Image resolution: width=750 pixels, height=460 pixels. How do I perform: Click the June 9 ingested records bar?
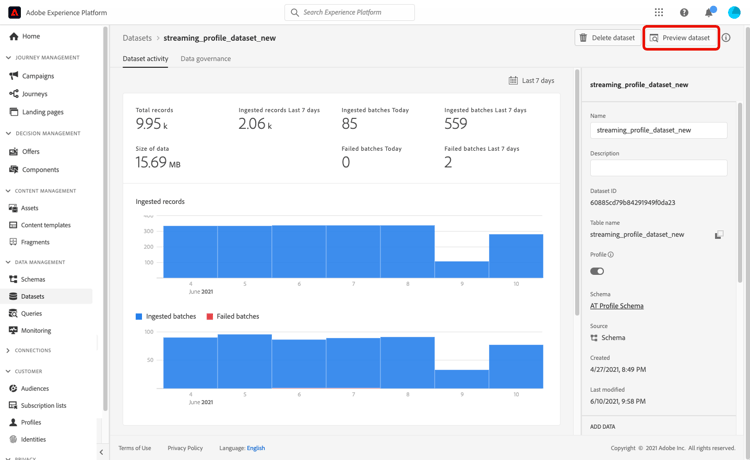(462, 270)
